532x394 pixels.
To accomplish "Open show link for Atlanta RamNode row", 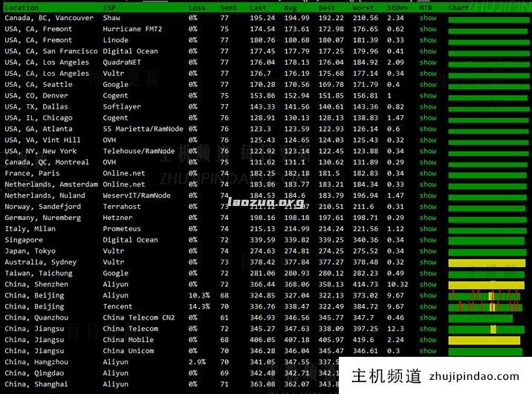I will tap(427, 129).
